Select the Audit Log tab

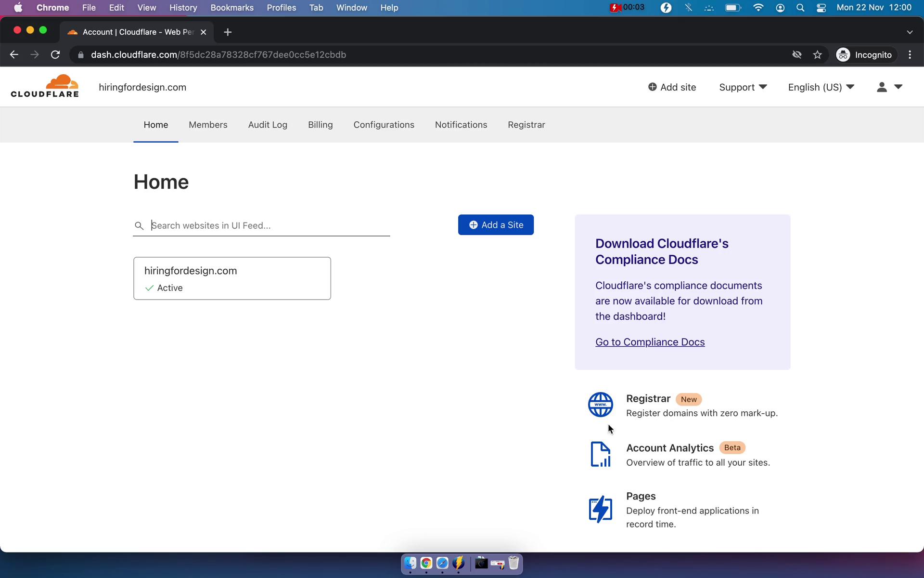click(268, 125)
